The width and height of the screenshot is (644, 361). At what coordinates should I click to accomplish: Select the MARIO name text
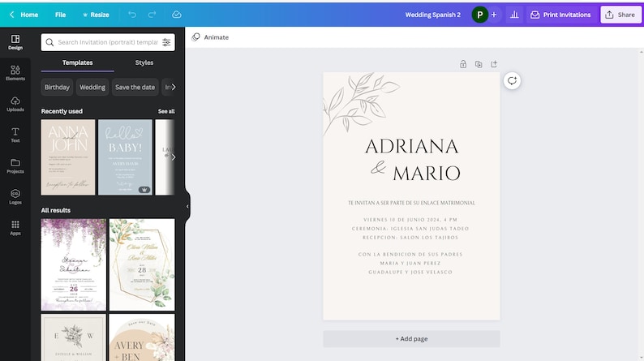pos(427,174)
